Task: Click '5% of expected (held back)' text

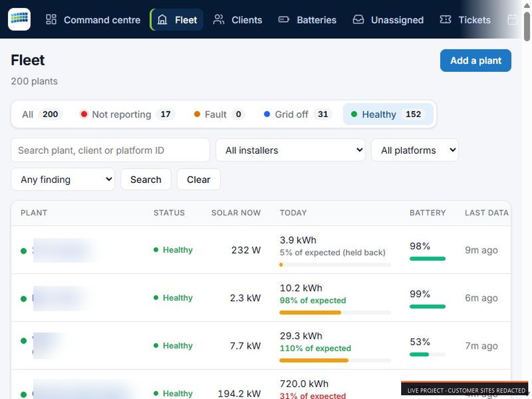Action: 332,252
